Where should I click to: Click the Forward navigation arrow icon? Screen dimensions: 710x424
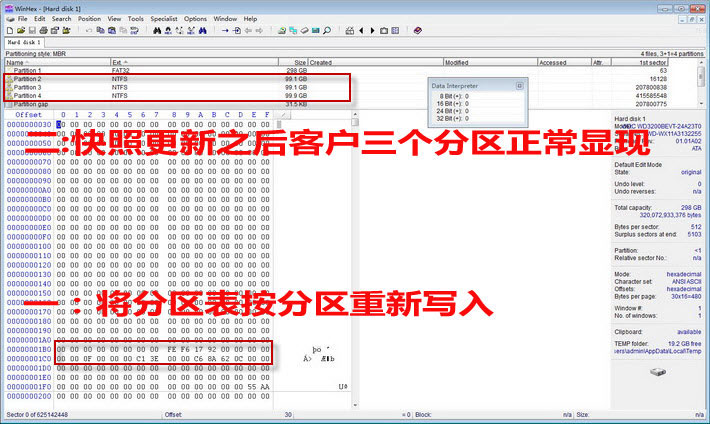pos(259,30)
